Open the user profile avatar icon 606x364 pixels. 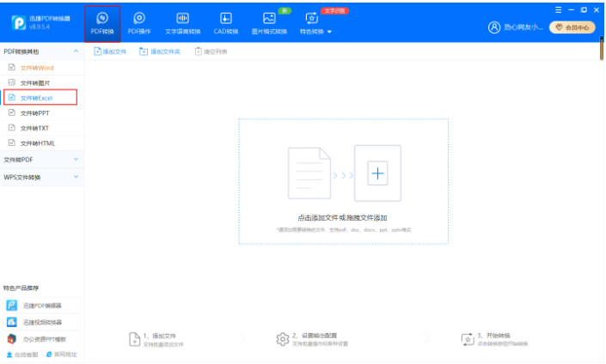tap(494, 27)
